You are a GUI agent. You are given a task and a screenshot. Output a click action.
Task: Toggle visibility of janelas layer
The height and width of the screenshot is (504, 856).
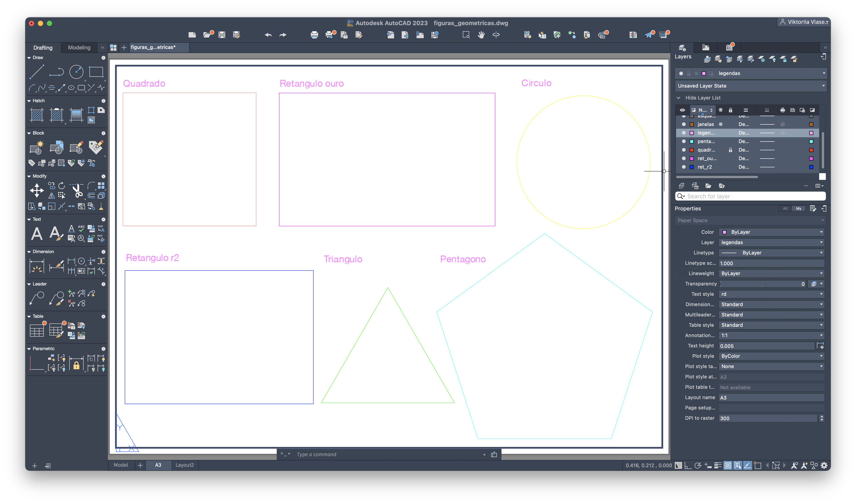tap(683, 124)
